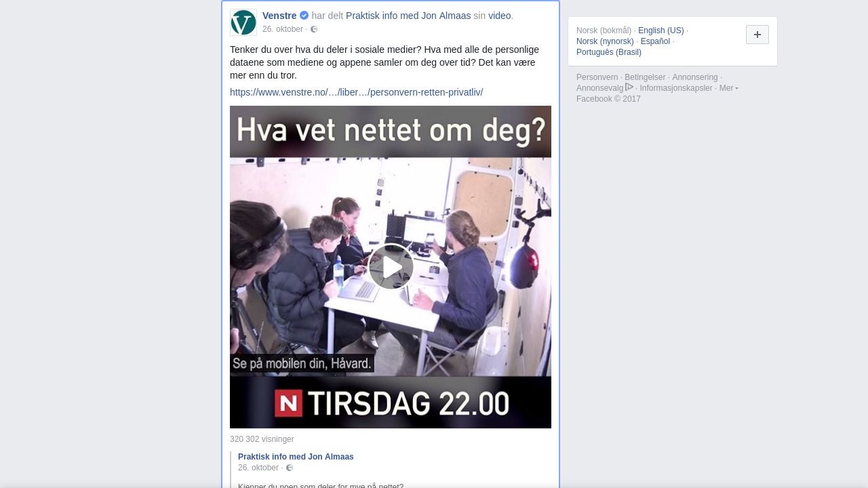Screen dimensions: 868x488
Task: Select Português (Brasil) language option
Action: coord(609,52)
